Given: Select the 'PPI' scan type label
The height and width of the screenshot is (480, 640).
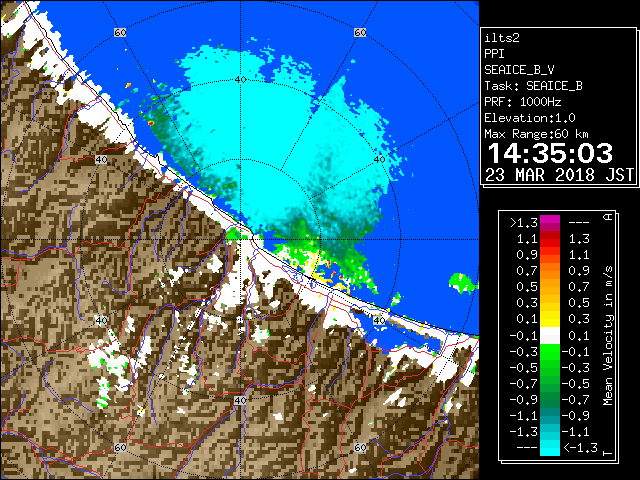Looking at the screenshot, I should point(494,54).
